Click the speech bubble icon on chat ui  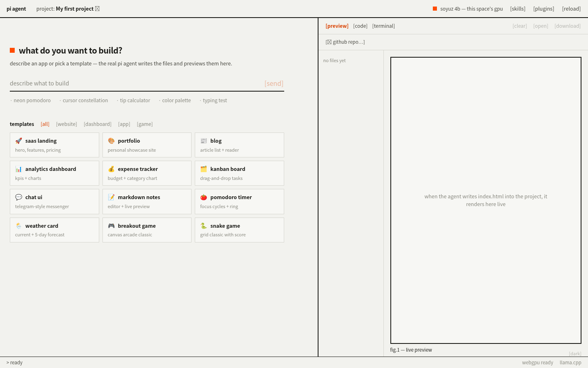[19, 197]
